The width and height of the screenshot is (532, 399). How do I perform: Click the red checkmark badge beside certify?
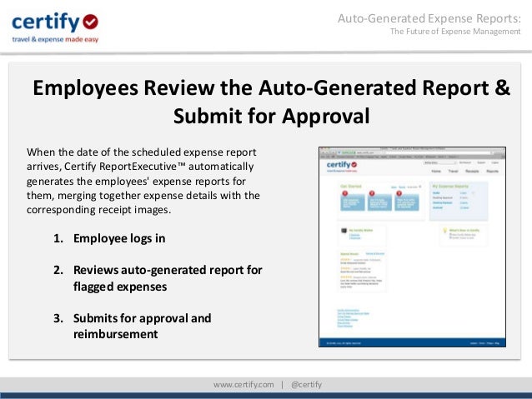[x=90, y=22]
